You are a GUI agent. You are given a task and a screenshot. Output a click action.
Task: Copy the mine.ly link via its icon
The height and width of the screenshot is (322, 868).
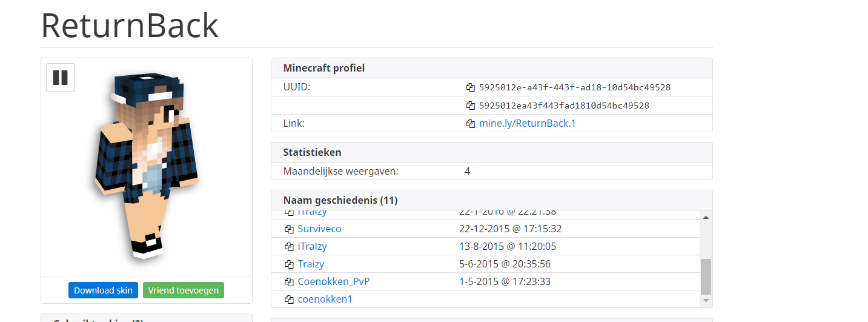pos(470,124)
